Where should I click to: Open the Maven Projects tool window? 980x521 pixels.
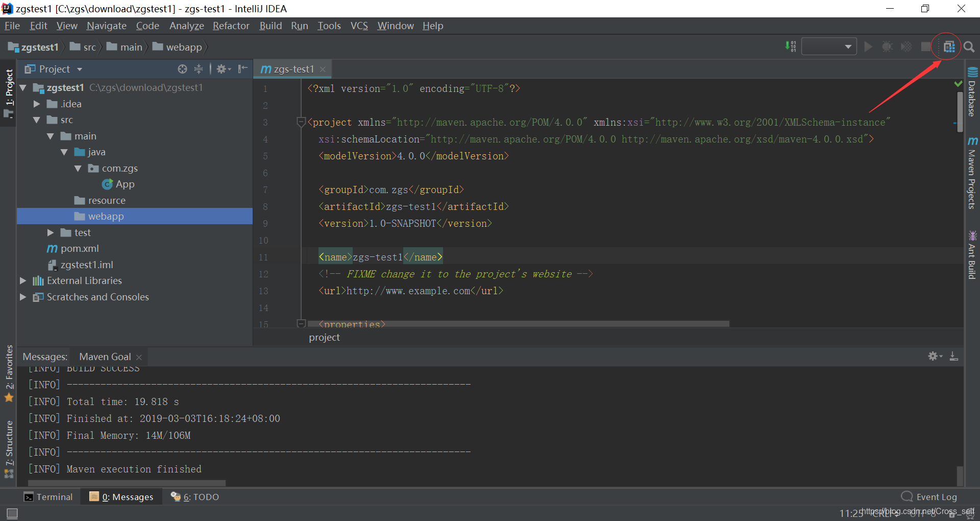coord(972,173)
